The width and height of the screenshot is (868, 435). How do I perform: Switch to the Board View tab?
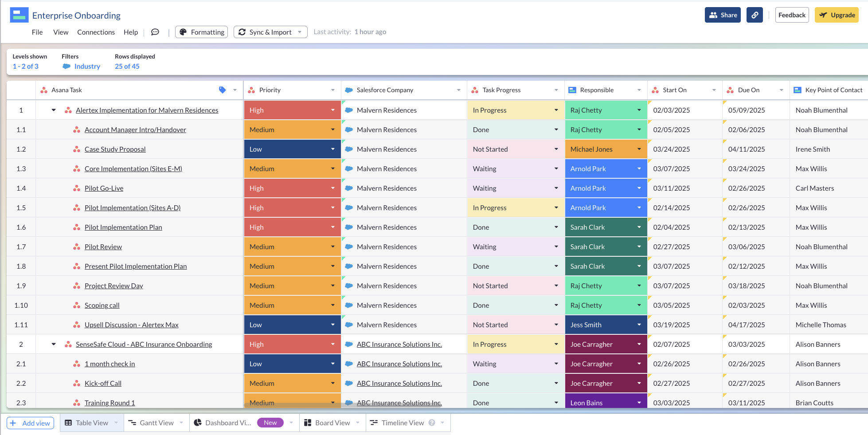[332, 423]
